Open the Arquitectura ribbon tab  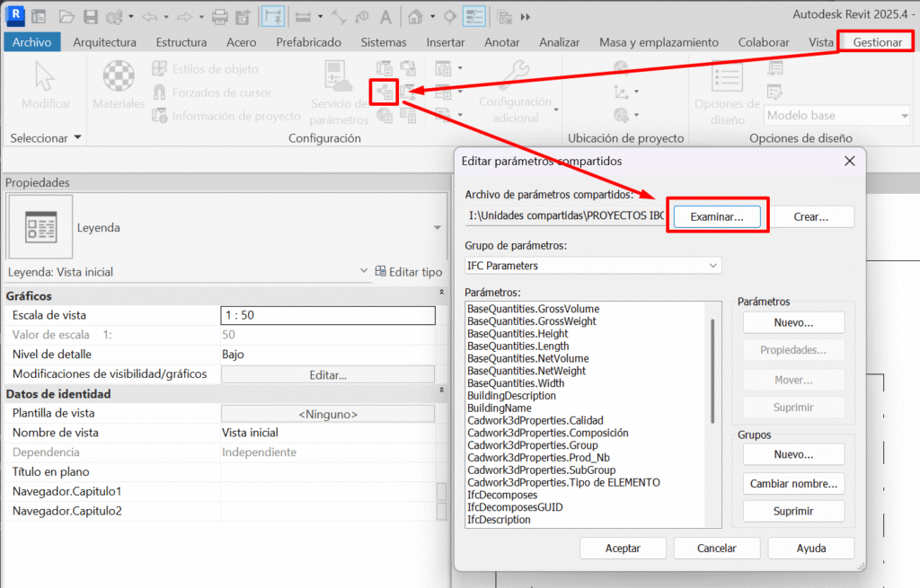point(104,42)
